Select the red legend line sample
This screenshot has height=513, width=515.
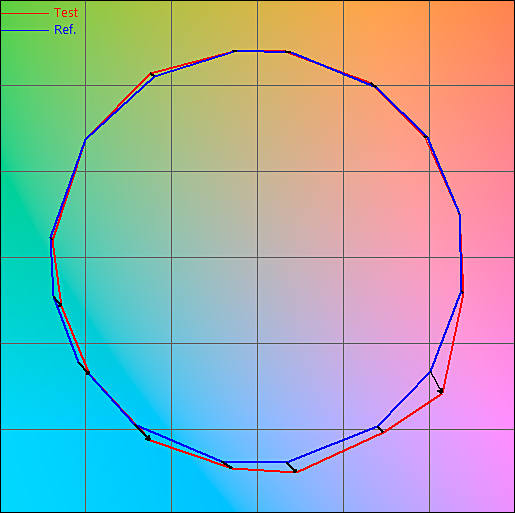[25, 13]
